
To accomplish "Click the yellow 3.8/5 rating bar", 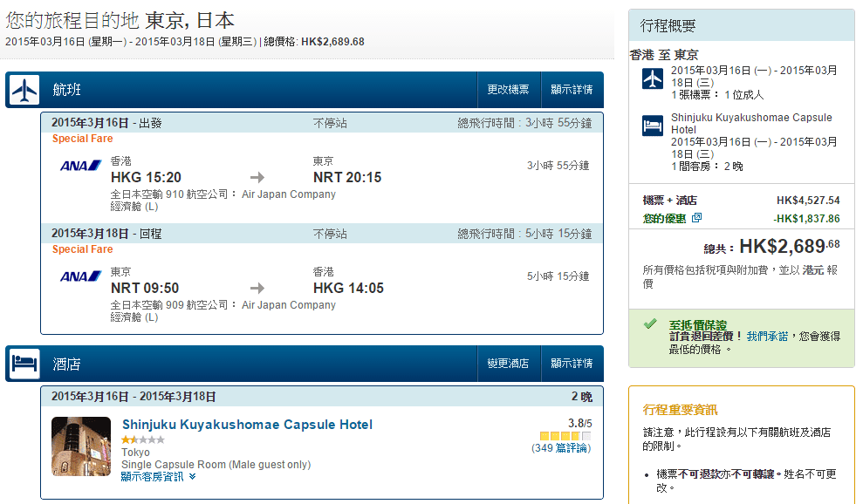I will click(565, 436).
